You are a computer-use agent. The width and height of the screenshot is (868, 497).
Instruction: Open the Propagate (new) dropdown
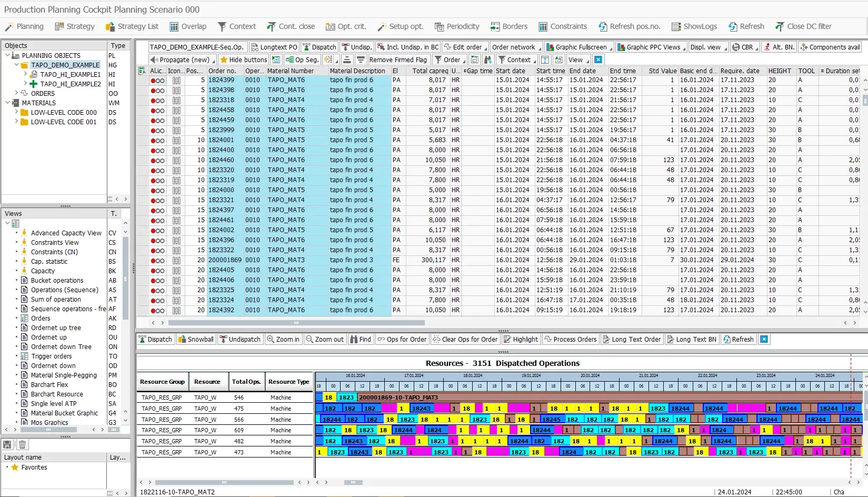tap(183, 59)
